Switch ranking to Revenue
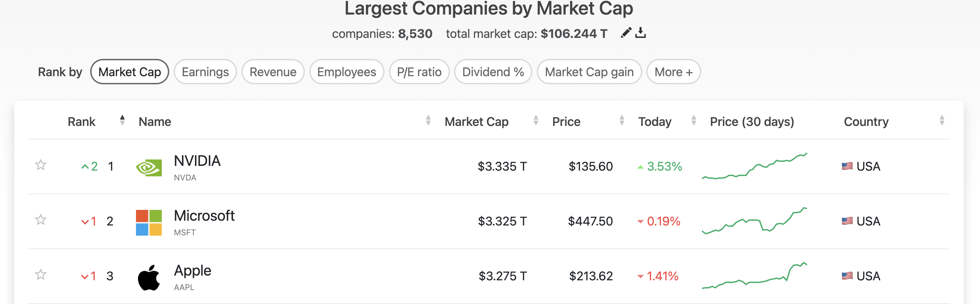 click(273, 72)
